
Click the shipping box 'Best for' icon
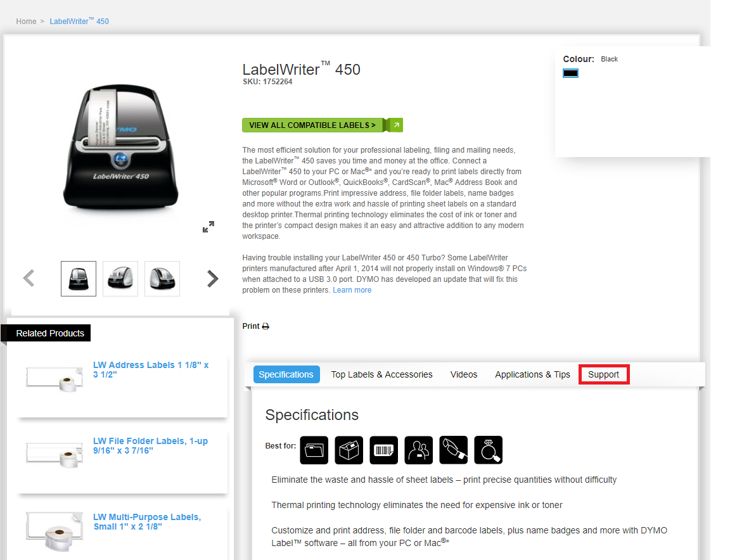pos(349,450)
